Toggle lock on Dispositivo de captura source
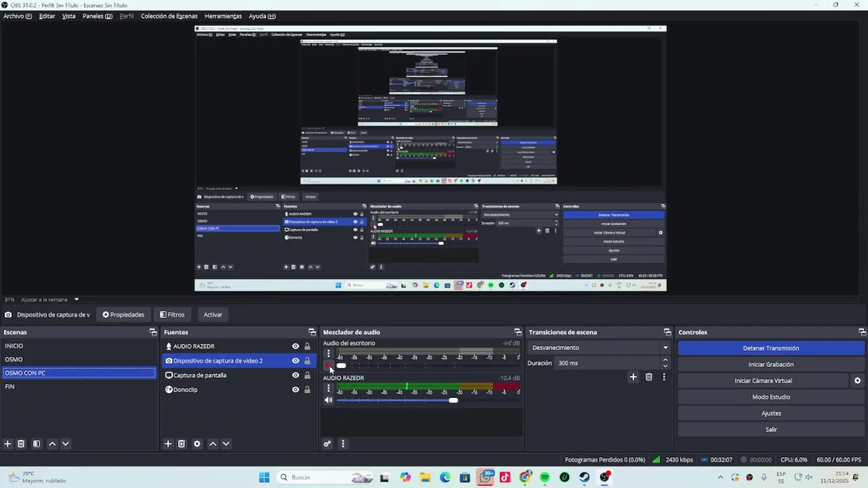This screenshot has height=488, width=868. tap(307, 361)
